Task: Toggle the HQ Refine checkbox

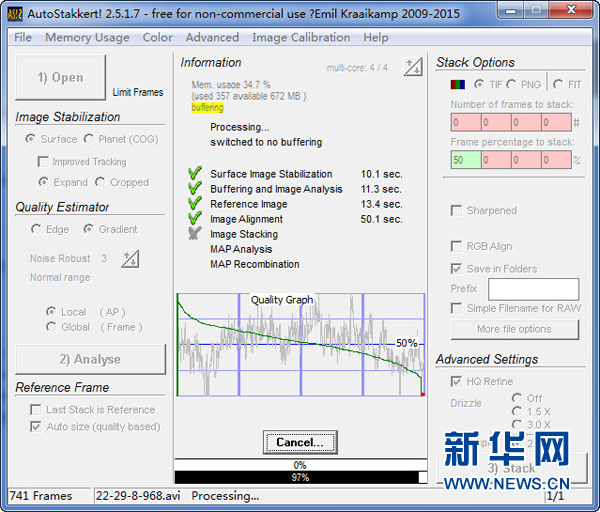Action: point(456,381)
